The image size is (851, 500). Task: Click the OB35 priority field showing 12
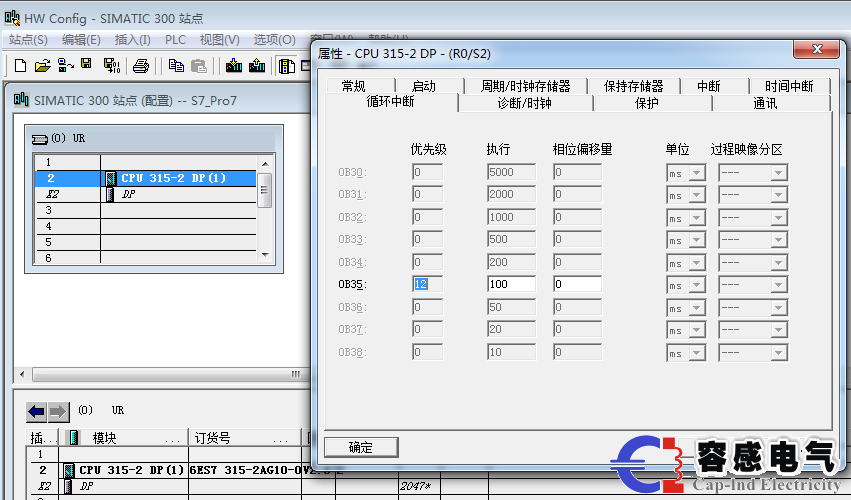427,284
